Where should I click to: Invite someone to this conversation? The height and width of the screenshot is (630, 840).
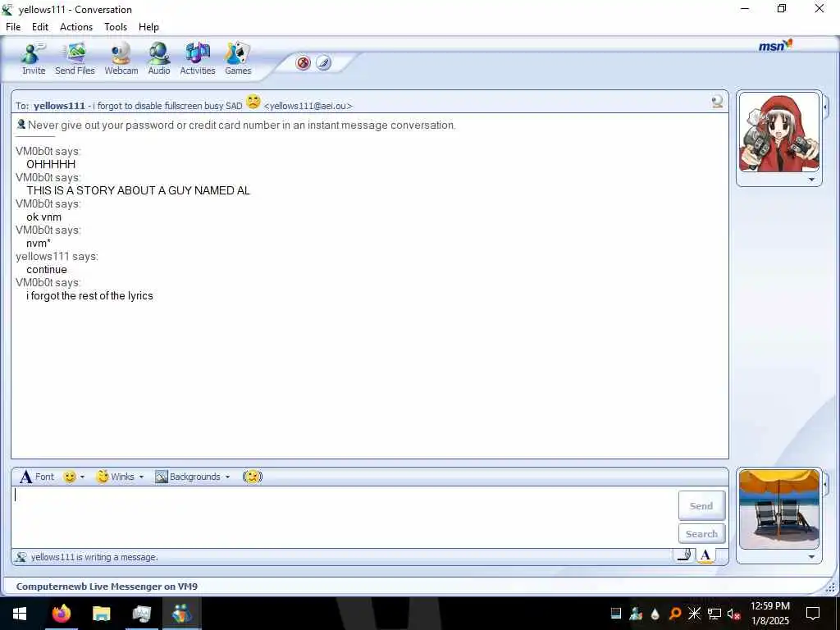[x=33, y=58]
